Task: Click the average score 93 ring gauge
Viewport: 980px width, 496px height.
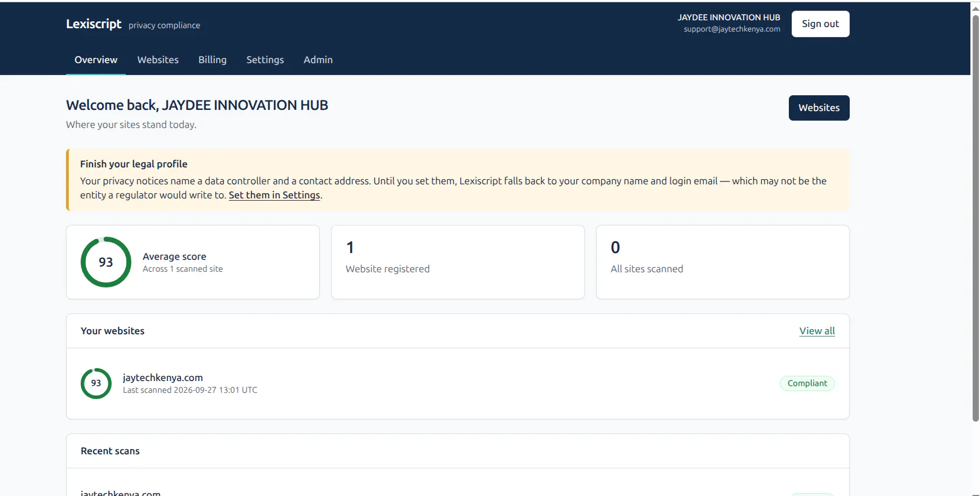Action: coord(106,262)
